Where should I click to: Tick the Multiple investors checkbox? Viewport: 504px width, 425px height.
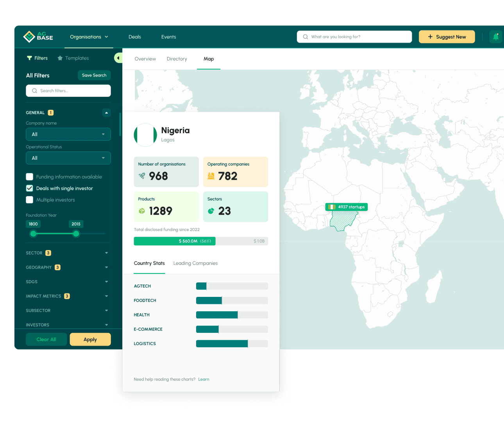[x=30, y=200]
